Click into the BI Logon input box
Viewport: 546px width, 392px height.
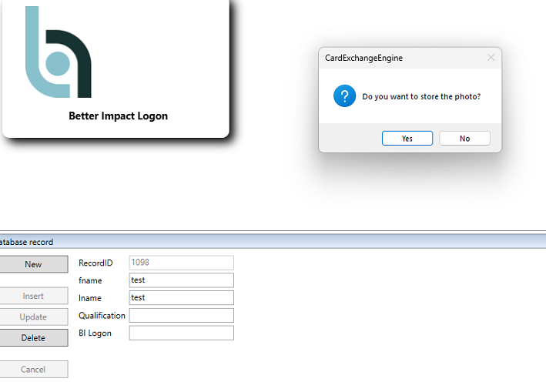pos(181,333)
